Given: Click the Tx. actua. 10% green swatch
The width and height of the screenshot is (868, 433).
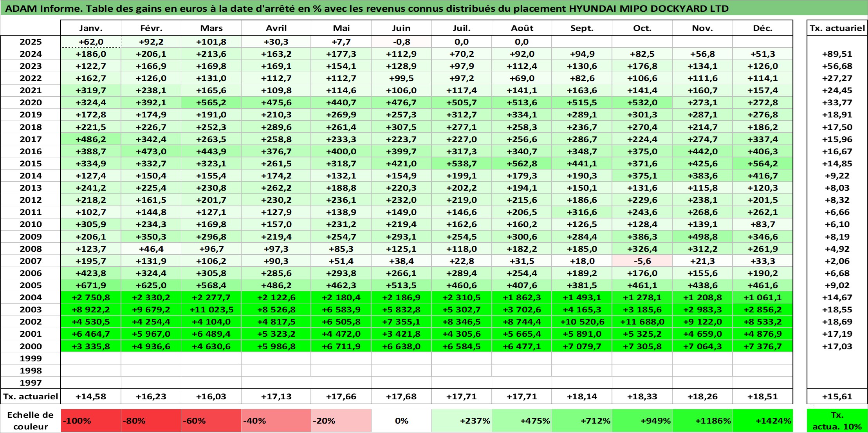Looking at the screenshot, I should pos(837,420).
